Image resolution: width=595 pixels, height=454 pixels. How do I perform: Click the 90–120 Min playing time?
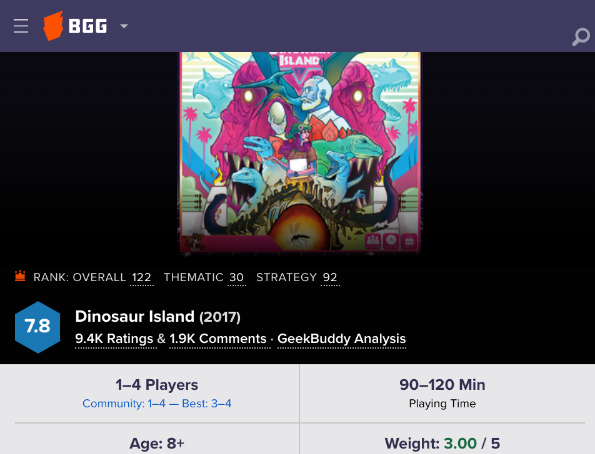pos(442,385)
